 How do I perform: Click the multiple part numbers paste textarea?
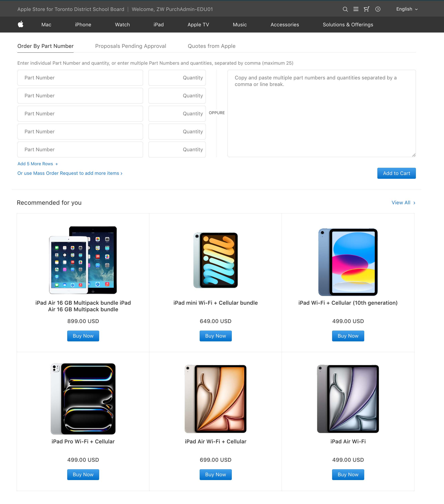tap(322, 113)
